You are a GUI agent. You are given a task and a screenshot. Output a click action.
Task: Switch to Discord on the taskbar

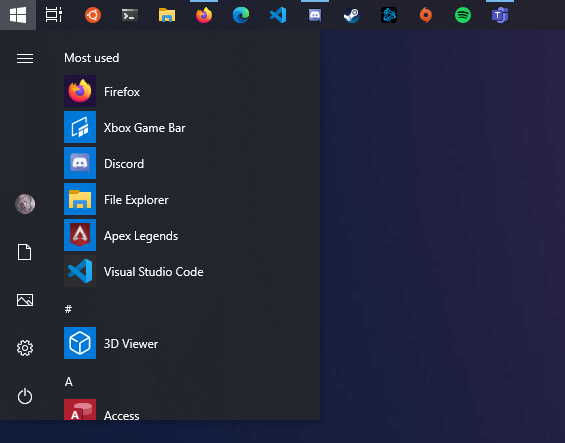[315, 15]
